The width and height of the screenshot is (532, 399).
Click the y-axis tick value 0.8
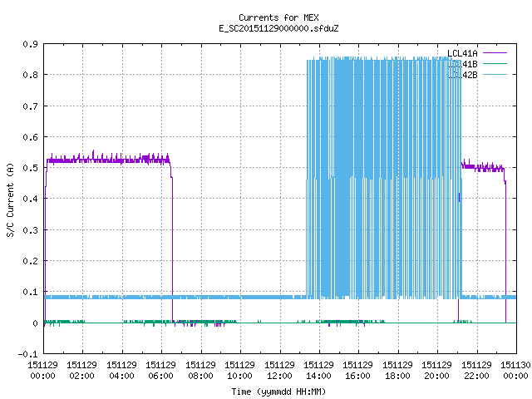pyautogui.click(x=30, y=75)
